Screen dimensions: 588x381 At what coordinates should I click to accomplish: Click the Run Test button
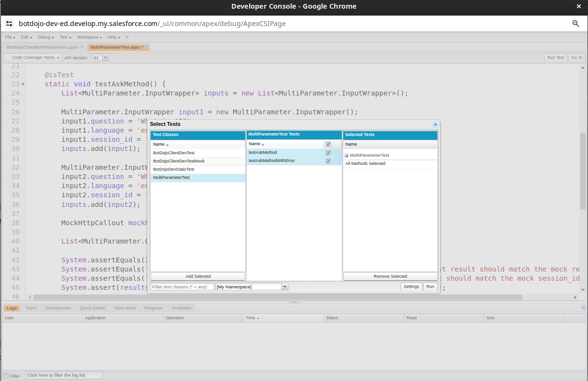(556, 57)
